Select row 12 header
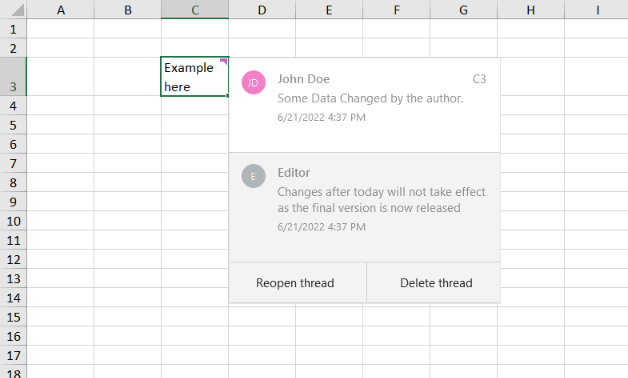The image size is (628, 378). point(13,259)
